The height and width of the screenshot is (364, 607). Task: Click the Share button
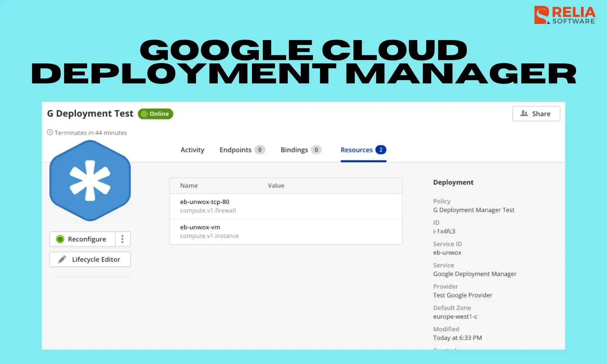[x=536, y=114]
